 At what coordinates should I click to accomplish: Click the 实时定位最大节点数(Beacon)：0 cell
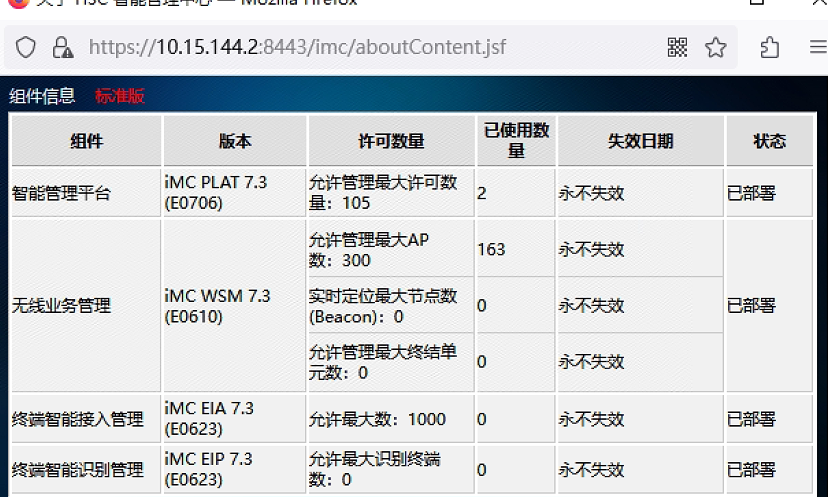tap(391, 305)
